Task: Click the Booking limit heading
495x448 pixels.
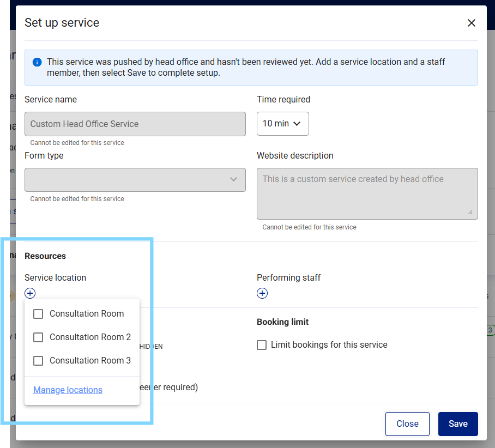Action: pos(282,322)
